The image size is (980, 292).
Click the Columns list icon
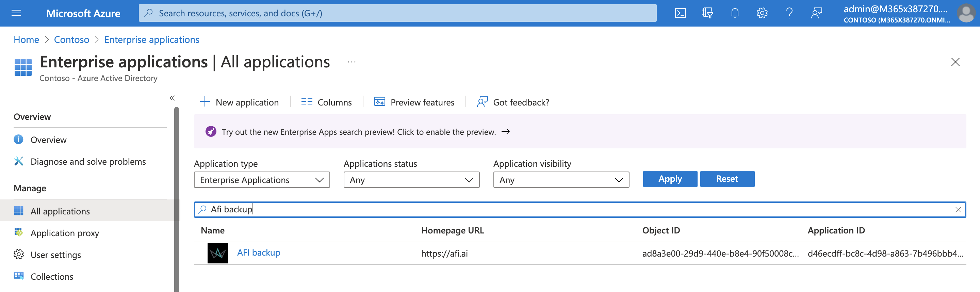point(307,102)
